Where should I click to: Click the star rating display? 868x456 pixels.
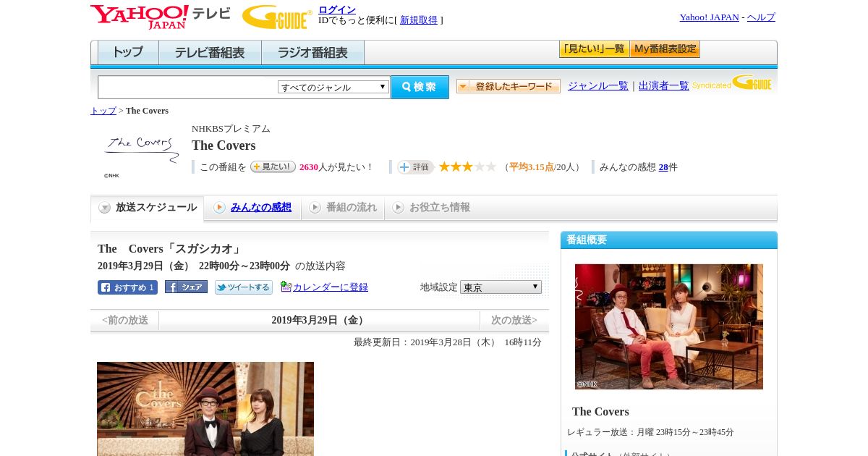467,166
